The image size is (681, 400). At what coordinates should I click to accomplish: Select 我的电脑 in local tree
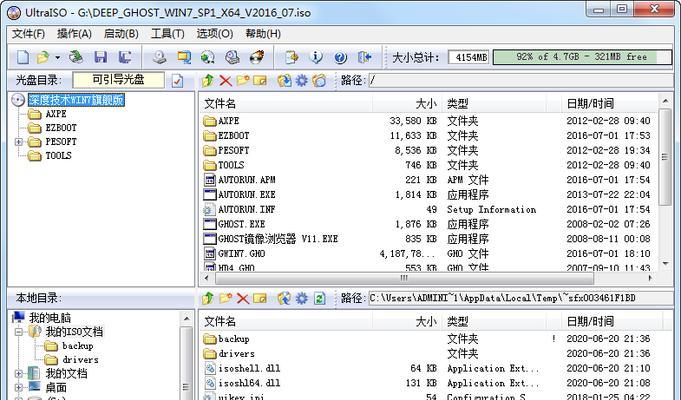50,317
